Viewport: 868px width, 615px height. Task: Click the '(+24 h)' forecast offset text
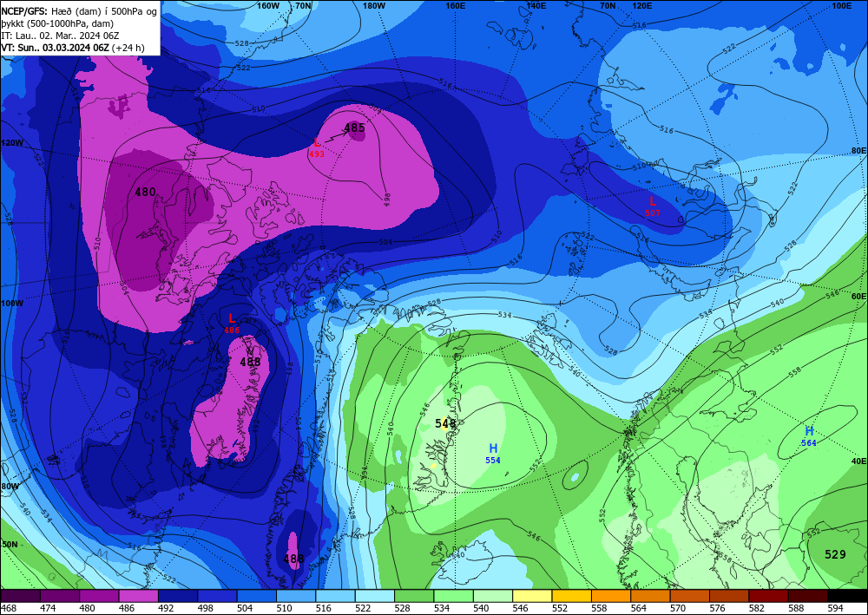click(128, 48)
